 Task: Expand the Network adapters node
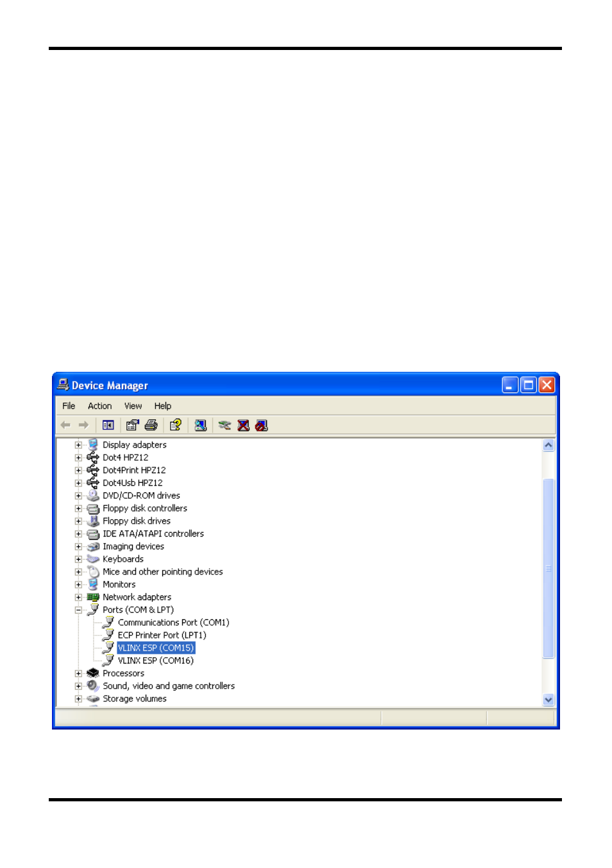(x=78, y=597)
